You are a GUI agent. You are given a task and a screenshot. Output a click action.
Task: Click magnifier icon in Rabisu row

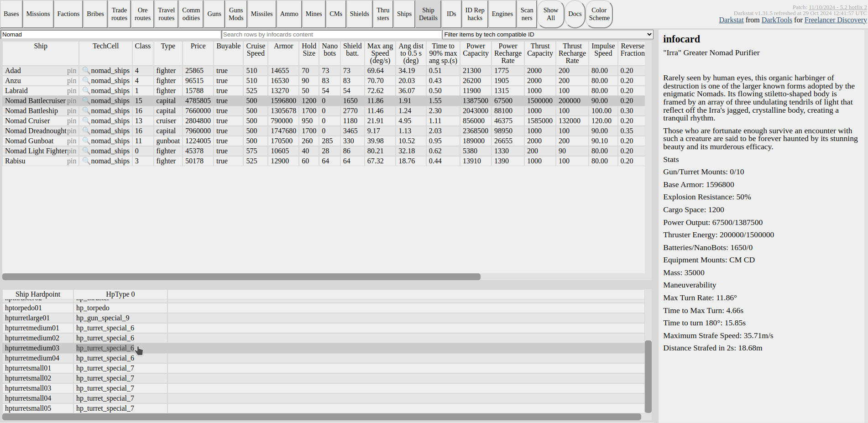click(x=86, y=161)
